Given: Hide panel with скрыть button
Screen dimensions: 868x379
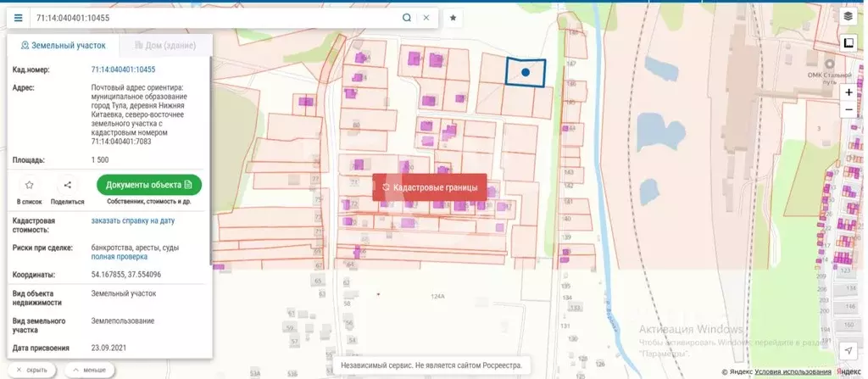Looking at the screenshot, I should pyautogui.click(x=31, y=370).
